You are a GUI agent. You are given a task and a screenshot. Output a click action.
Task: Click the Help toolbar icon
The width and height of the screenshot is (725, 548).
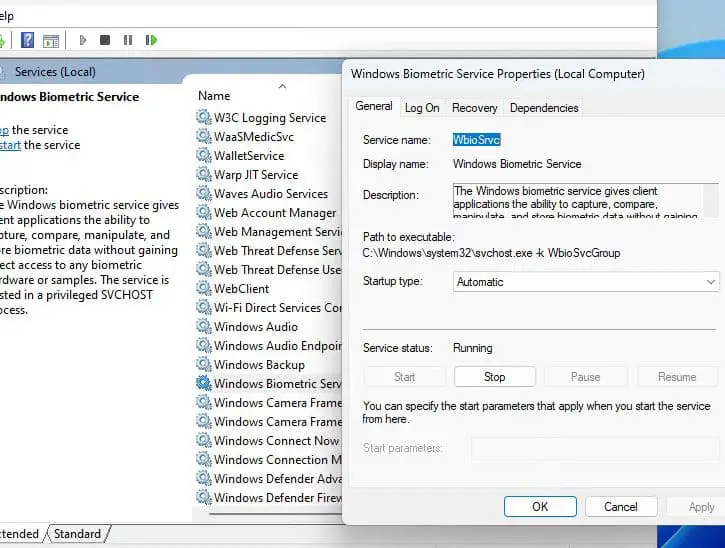(28, 40)
